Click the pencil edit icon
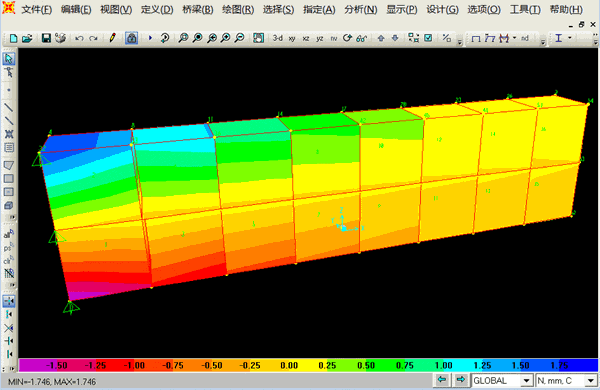The image size is (600, 390). point(112,38)
